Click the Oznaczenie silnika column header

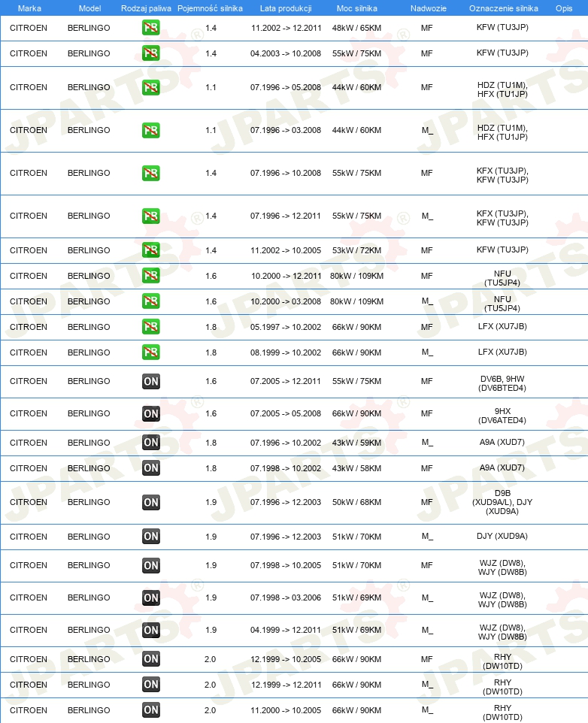click(x=504, y=8)
